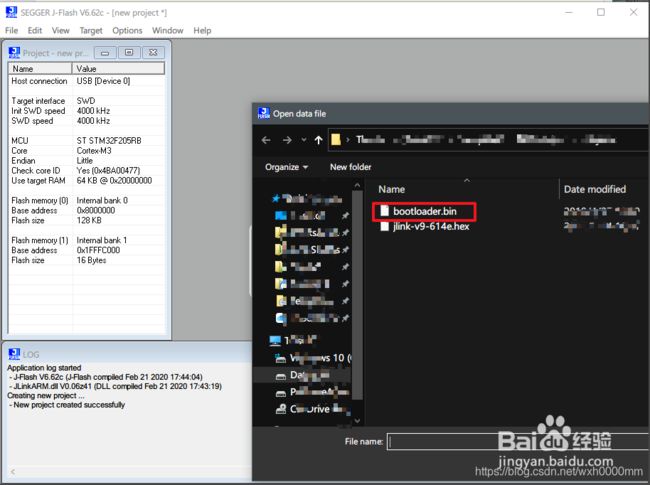Maximize the Project subwindow
The width and height of the screenshot is (650, 485).
click(x=129, y=53)
